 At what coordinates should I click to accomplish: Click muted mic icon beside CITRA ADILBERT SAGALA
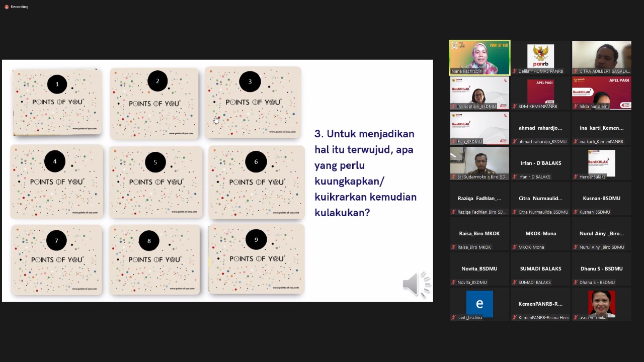tap(576, 71)
